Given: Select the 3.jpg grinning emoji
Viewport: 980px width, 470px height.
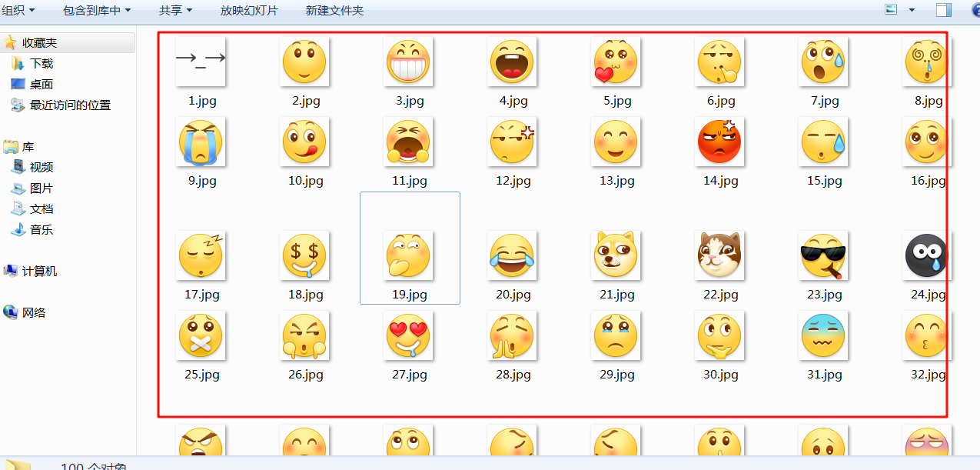Looking at the screenshot, I should pyautogui.click(x=408, y=62).
